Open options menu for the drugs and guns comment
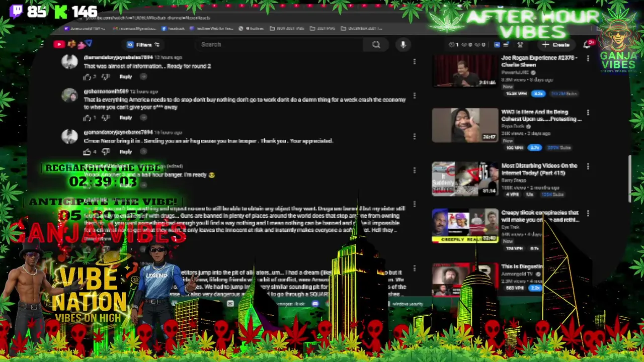Viewport: 644px width, 362px height. coord(414,204)
